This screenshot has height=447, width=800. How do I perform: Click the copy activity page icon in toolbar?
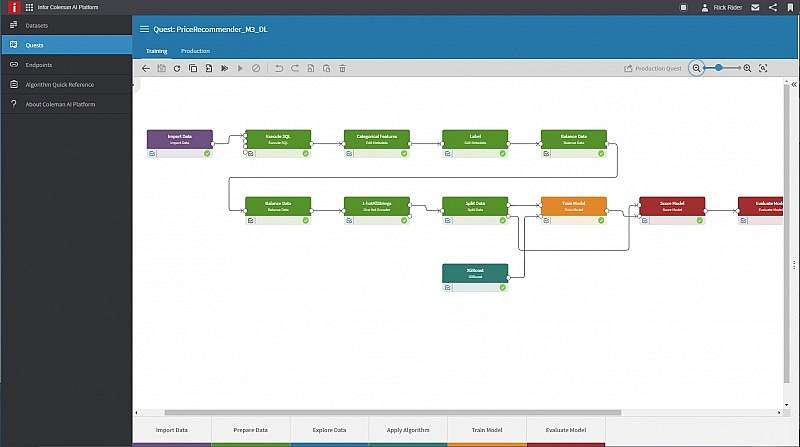click(311, 68)
